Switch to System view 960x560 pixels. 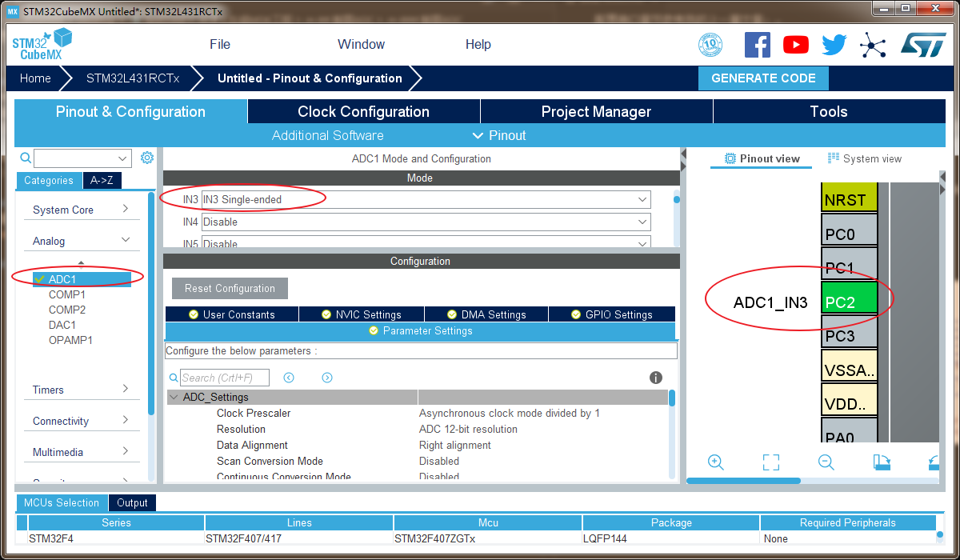865,158
